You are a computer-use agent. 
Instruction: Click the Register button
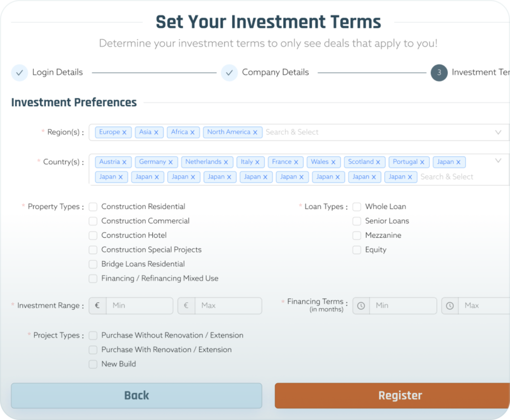pos(392,396)
